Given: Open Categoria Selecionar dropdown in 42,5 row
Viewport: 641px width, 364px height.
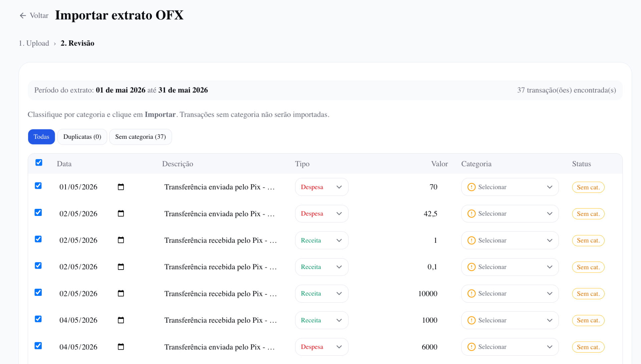Looking at the screenshot, I should (510, 214).
